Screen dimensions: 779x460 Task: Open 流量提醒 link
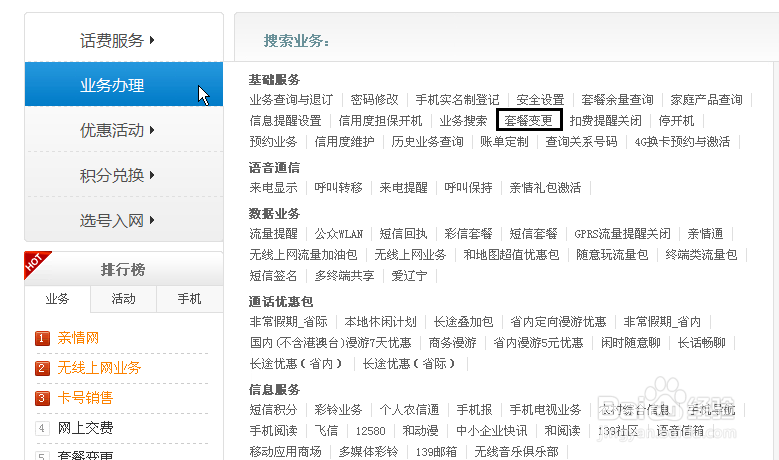(x=273, y=234)
